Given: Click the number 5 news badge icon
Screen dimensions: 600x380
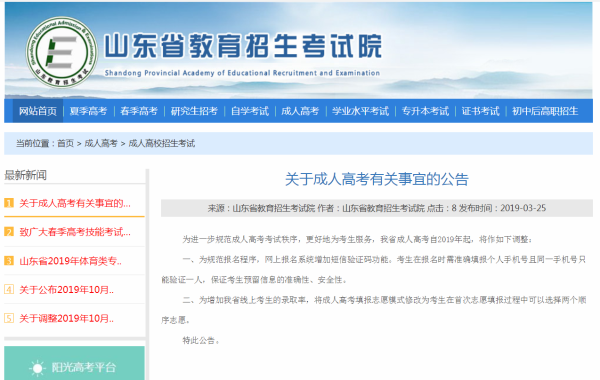Looking at the screenshot, I should click(9, 318).
